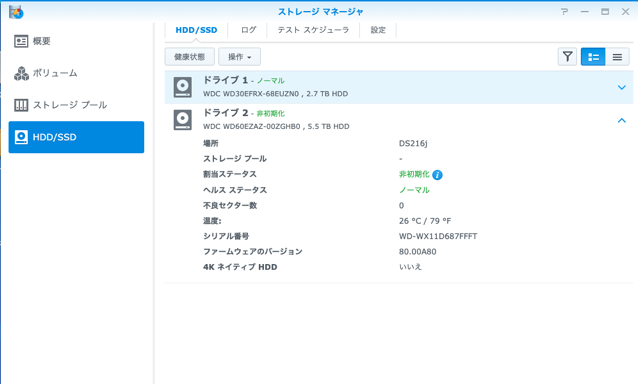Viewport: 638px width, 384px height.
Task: Click the ドライブ 2 disk icon
Action: click(x=183, y=120)
